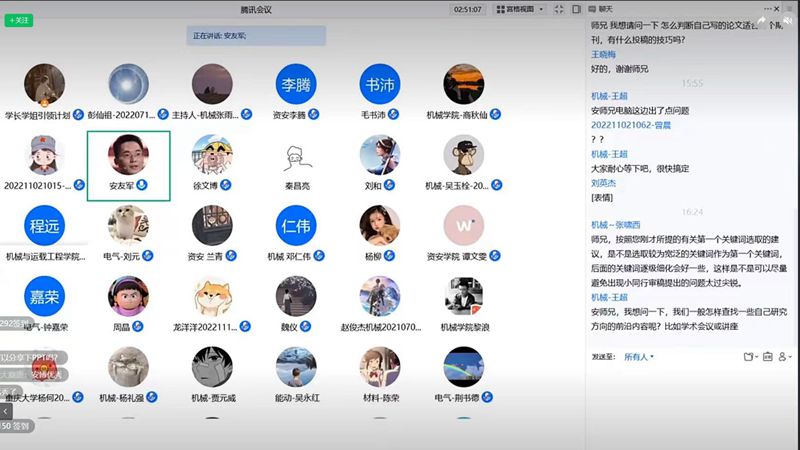
Task: Select the 程远 blue avatar
Action: click(44, 226)
